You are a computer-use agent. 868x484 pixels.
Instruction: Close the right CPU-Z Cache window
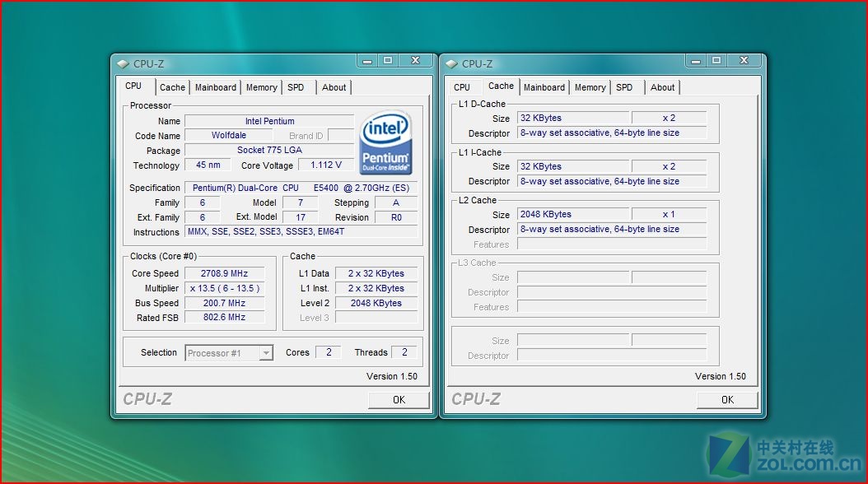tap(744, 61)
